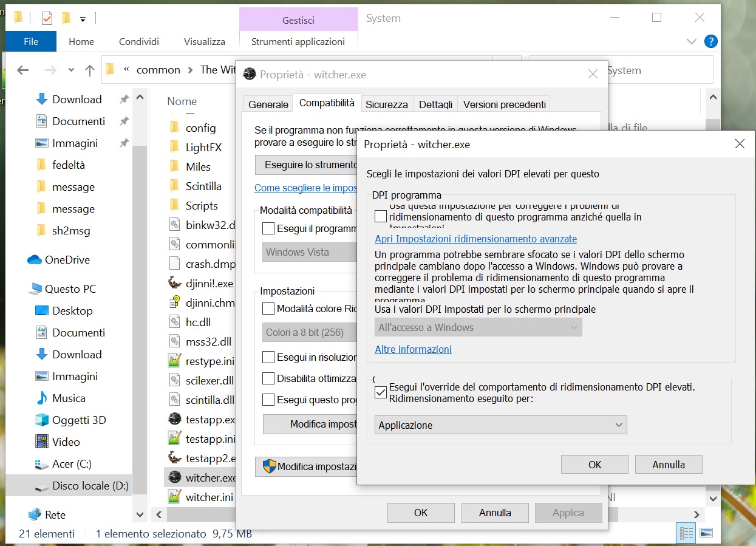This screenshot has height=546, width=756.
Task: Open the Home ribbon tab
Action: click(81, 41)
